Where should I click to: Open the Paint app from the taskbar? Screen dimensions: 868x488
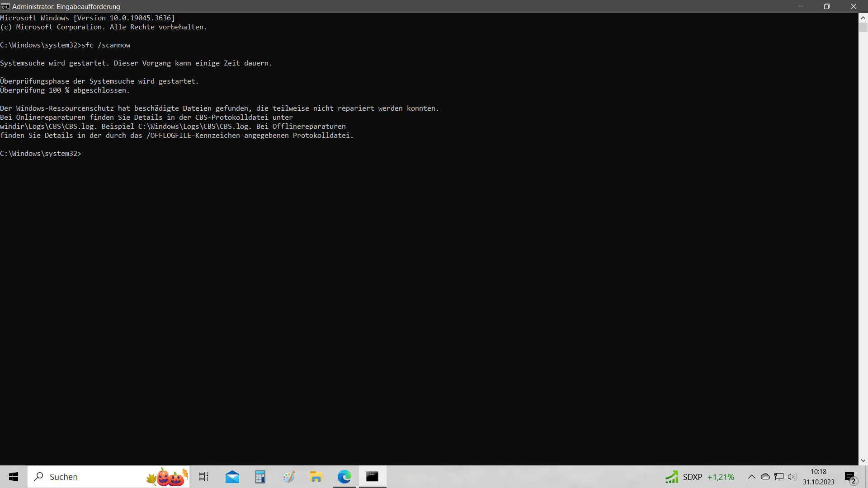click(288, 477)
